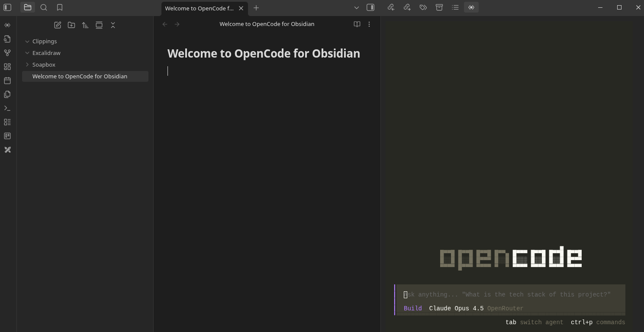
Task: Open the bookmarks icon
Action: [60, 7]
